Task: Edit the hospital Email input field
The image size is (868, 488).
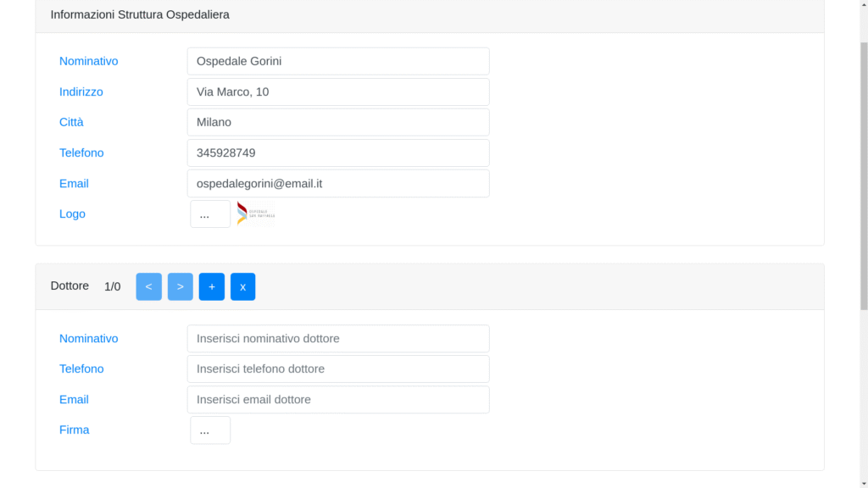Action: click(337, 183)
